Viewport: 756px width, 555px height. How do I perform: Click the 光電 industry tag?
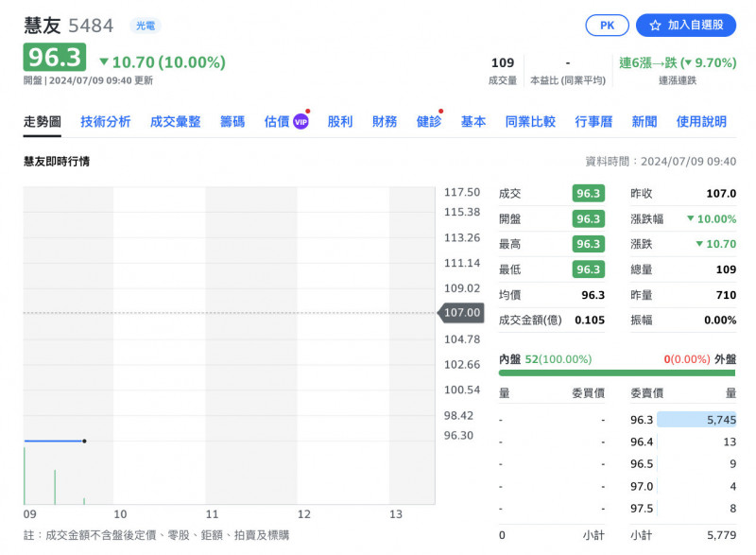(x=146, y=26)
